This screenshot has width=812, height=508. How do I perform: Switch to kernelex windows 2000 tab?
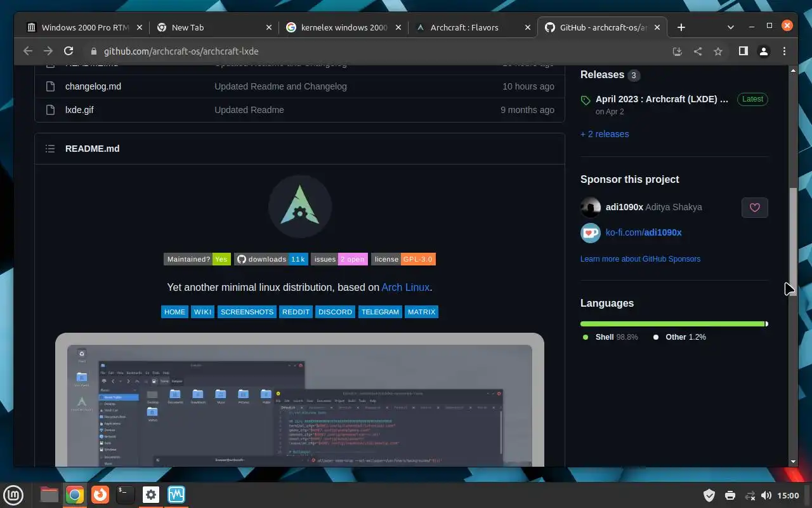coord(344,27)
